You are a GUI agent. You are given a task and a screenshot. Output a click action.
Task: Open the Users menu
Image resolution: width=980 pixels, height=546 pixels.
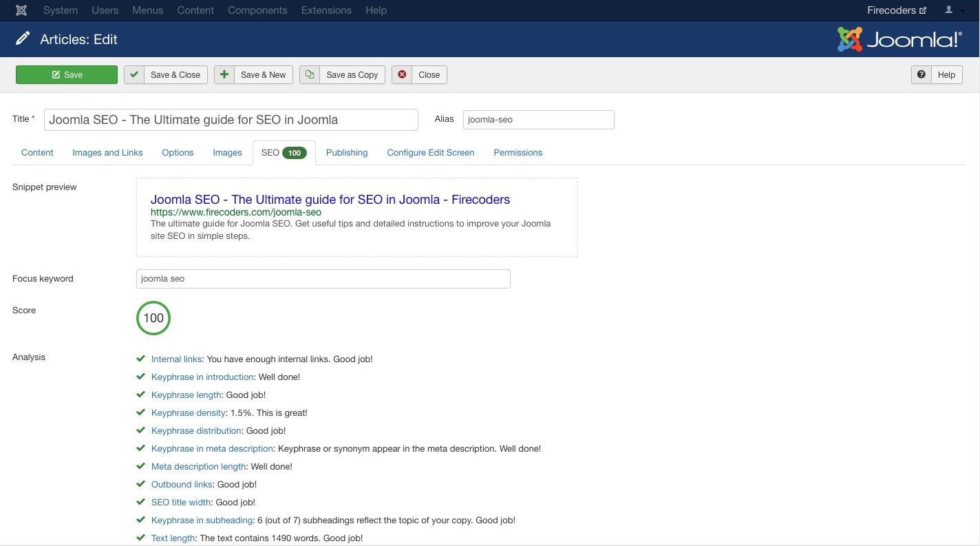click(105, 10)
